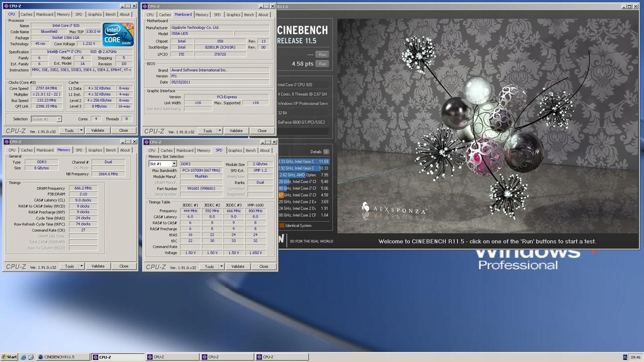Click the Module Manuf. field Mushkin
Screen dimensions: 644x362
[x=201, y=177]
